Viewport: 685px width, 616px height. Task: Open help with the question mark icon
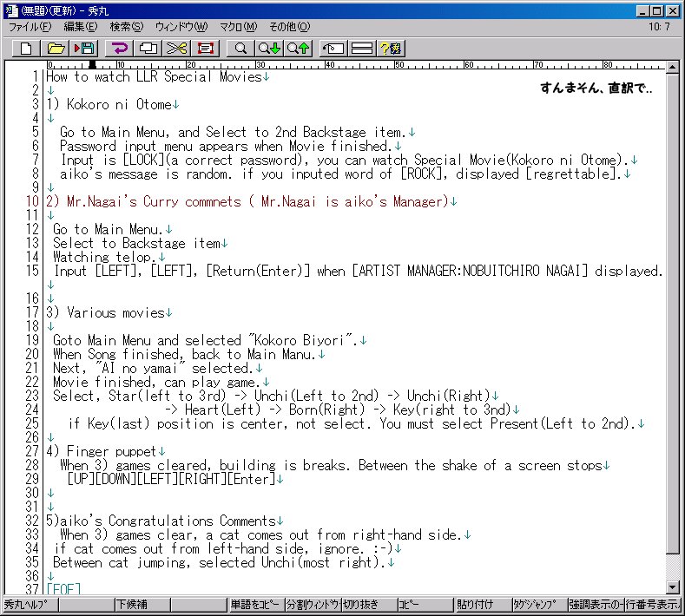click(391, 48)
